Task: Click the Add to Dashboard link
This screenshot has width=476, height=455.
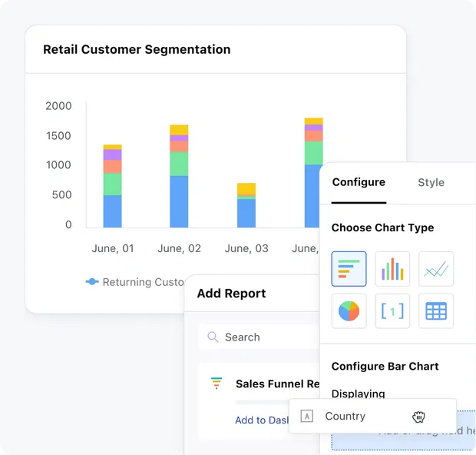Action: point(262,420)
